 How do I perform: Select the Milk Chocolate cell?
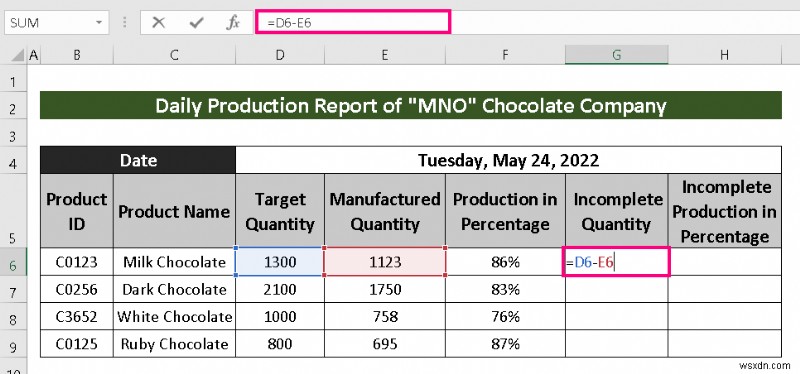click(x=174, y=262)
